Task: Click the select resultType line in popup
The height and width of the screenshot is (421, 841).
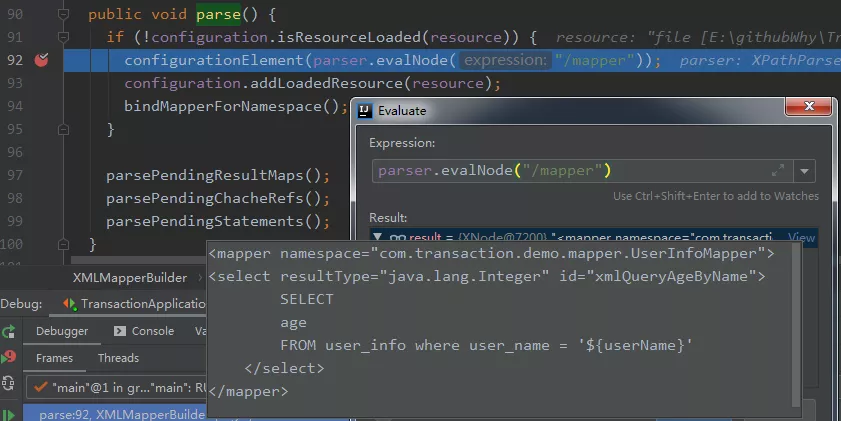Action: point(487,276)
